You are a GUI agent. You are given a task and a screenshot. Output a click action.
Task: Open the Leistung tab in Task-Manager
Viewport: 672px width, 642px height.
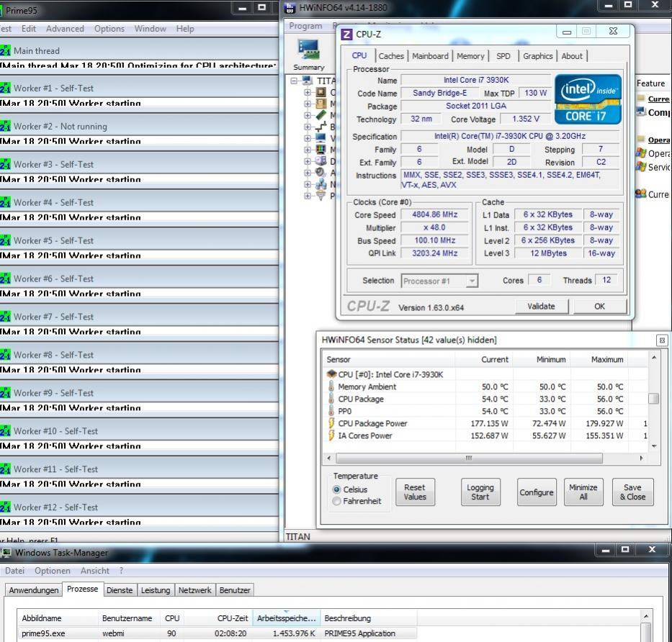[156, 590]
